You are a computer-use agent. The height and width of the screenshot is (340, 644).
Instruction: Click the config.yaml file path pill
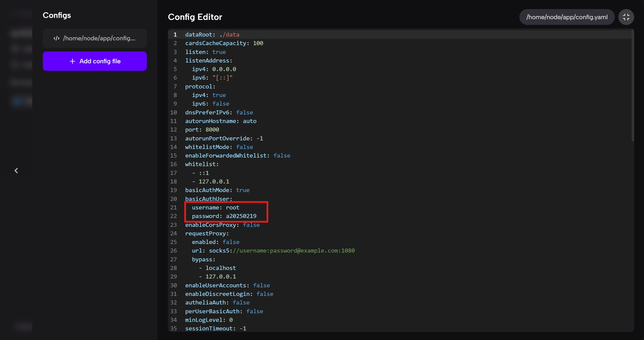(x=567, y=17)
